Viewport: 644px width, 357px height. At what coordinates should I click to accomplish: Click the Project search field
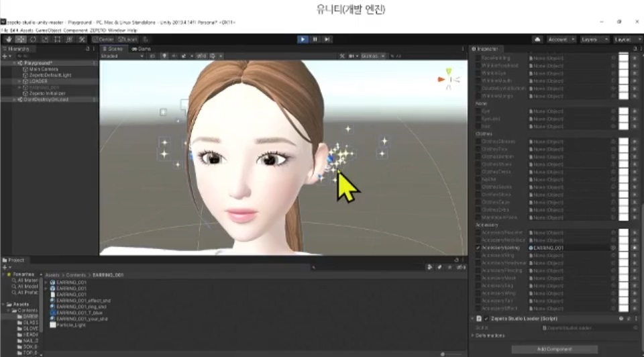pyautogui.click(x=368, y=268)
